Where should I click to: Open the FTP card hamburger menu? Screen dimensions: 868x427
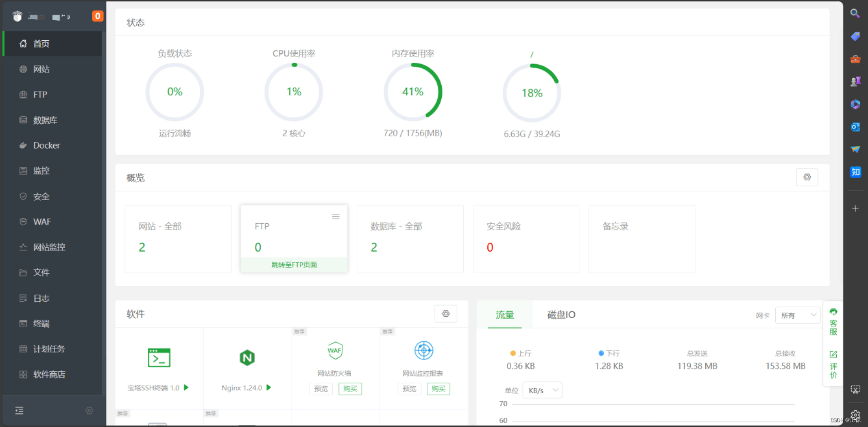(336, 216)
